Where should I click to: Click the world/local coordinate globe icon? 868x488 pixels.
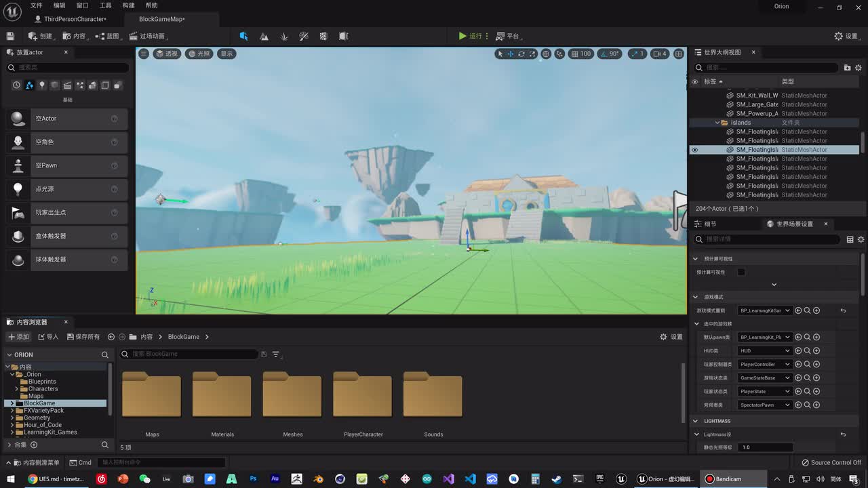tap(546, 54)
